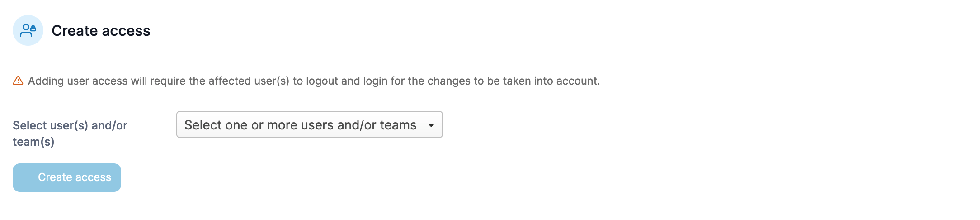Click the round light-blue icon badge
Viewport: 980px width, 220px height.
point(28,30)
